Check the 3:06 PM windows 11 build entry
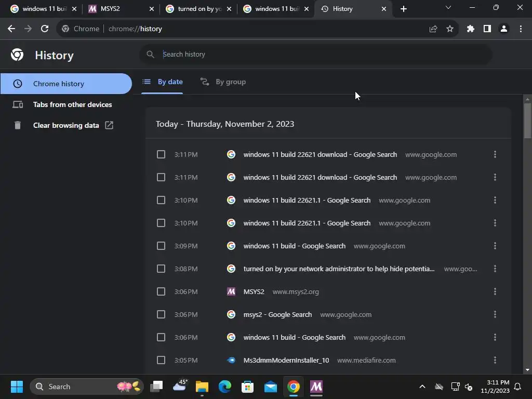 [x=161, y=337]
